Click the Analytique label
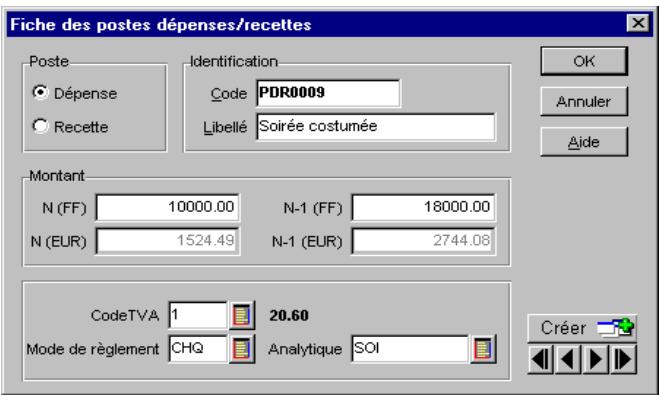Screen dimensions: 659x395 click(x=305, y=349)
